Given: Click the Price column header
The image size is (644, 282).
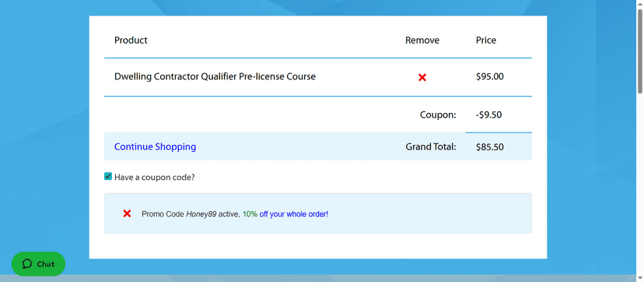Looking at the screenshot, I should click(486, 41).
